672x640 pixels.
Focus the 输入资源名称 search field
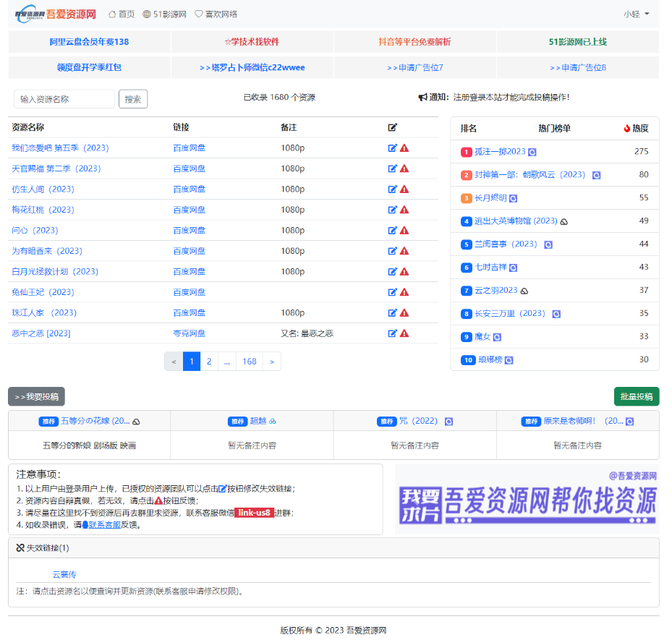pos(64,99)
